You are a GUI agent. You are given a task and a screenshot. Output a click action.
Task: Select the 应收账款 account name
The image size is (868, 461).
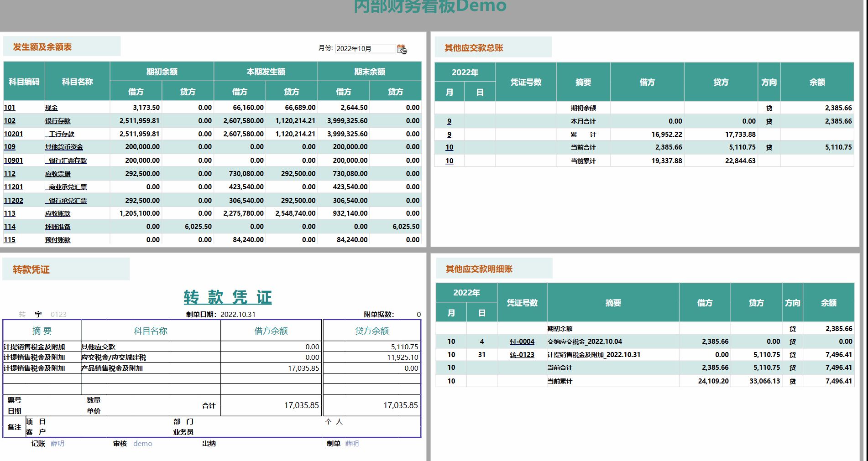pyautogui.click(x=58, y=213)
